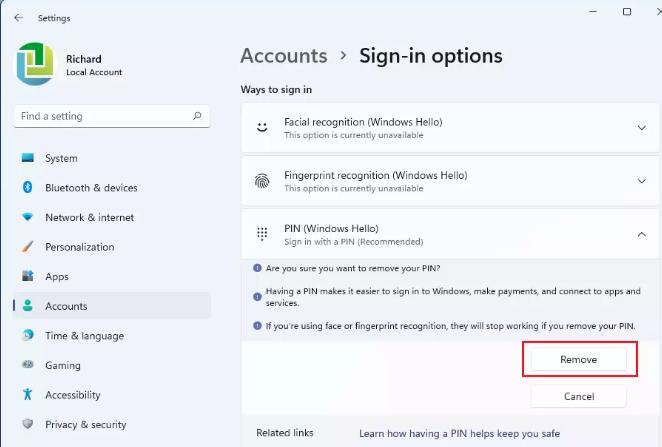The height and width of the screenshot is (447, 662).
Task: Click the Accounts breadcrumb heading
Action: coord(284,56)
